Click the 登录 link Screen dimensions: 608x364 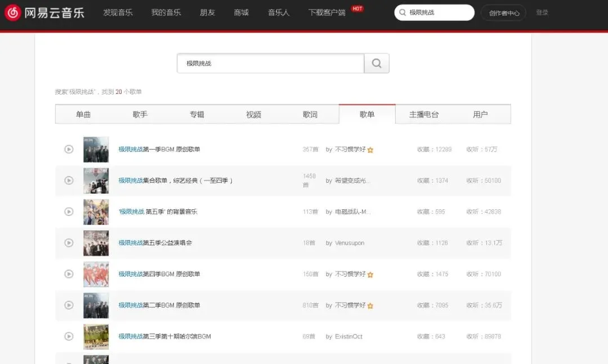(x=542, y=12)
